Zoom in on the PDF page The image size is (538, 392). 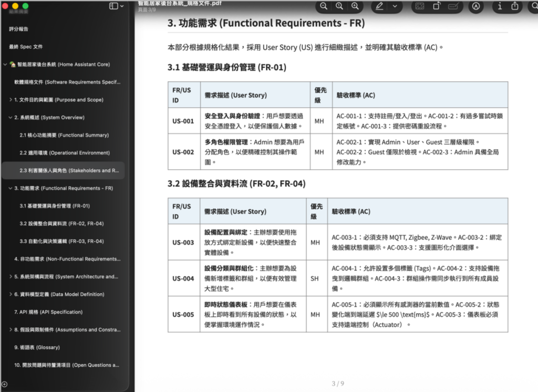coord(355,6)
